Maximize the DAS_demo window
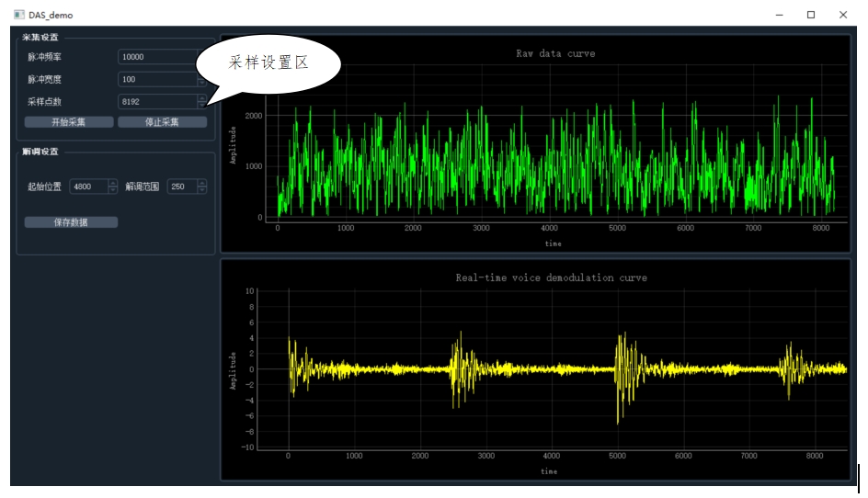Screen dimensions: 868x498 (x=811, y=15)
